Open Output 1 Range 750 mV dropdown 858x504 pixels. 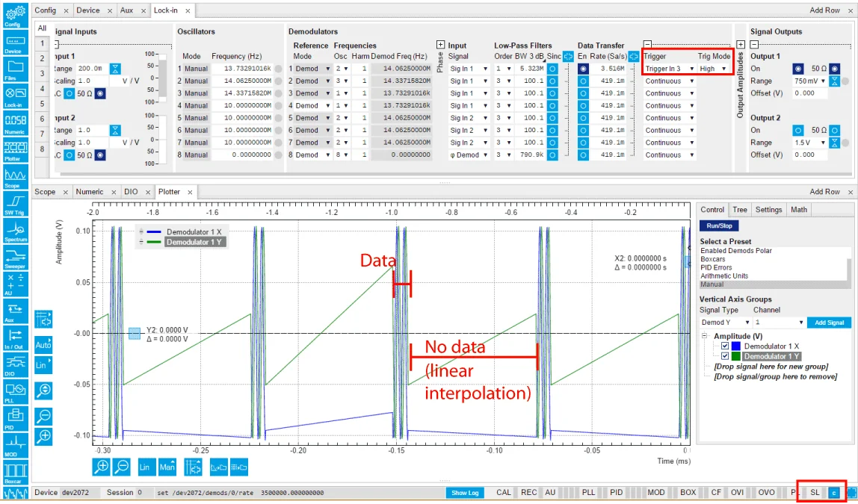pyautogui.click(x=810, y=81)
